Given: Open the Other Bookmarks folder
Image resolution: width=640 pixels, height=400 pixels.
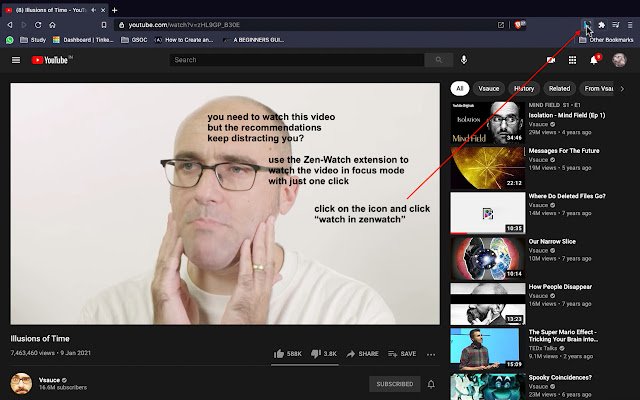Looking at the screenshot, I should (x=606, y=40).
